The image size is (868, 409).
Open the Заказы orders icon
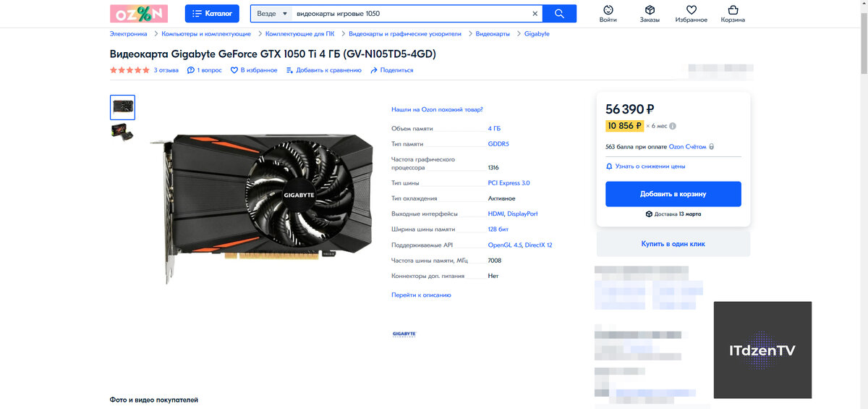[650, 10]
